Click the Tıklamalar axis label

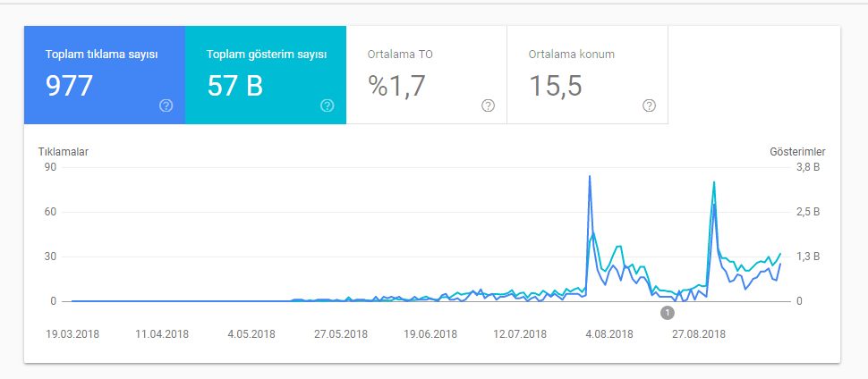click(x=64, y=151)
